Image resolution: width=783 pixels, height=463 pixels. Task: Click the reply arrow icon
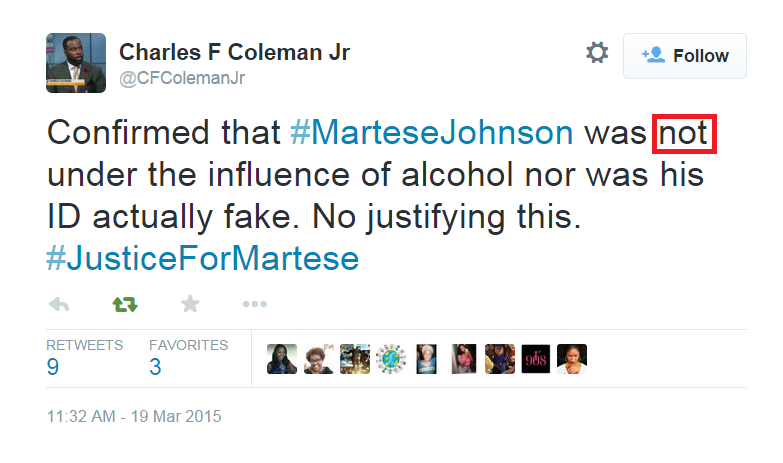[x=59, y=304]
